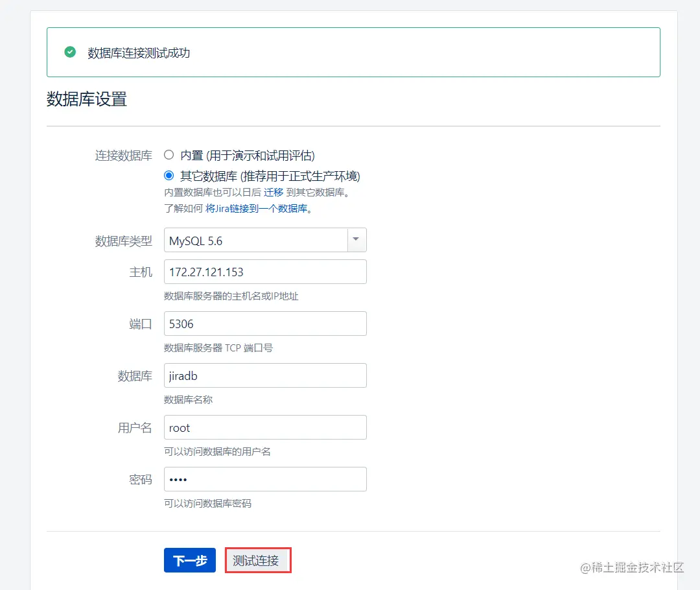Focus the 端口 port field showing 5306

tap(265, 324)
